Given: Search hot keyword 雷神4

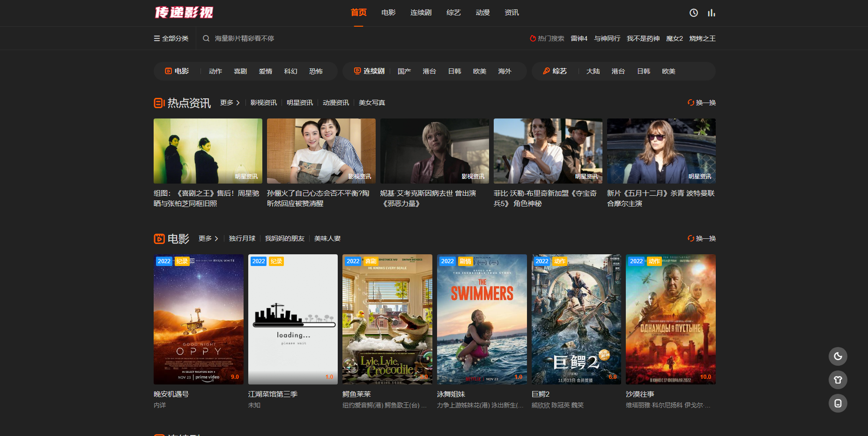Looking at the screenshot, I should [x=579, y=38].
